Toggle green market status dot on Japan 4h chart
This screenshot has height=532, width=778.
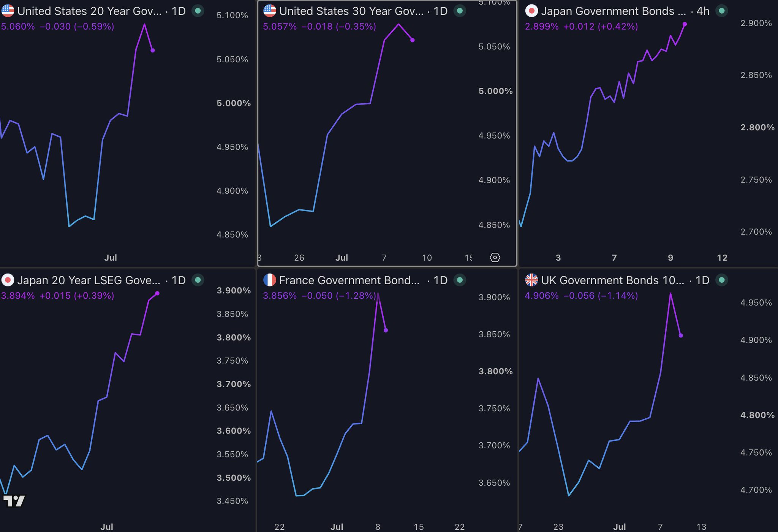point(721,11)
